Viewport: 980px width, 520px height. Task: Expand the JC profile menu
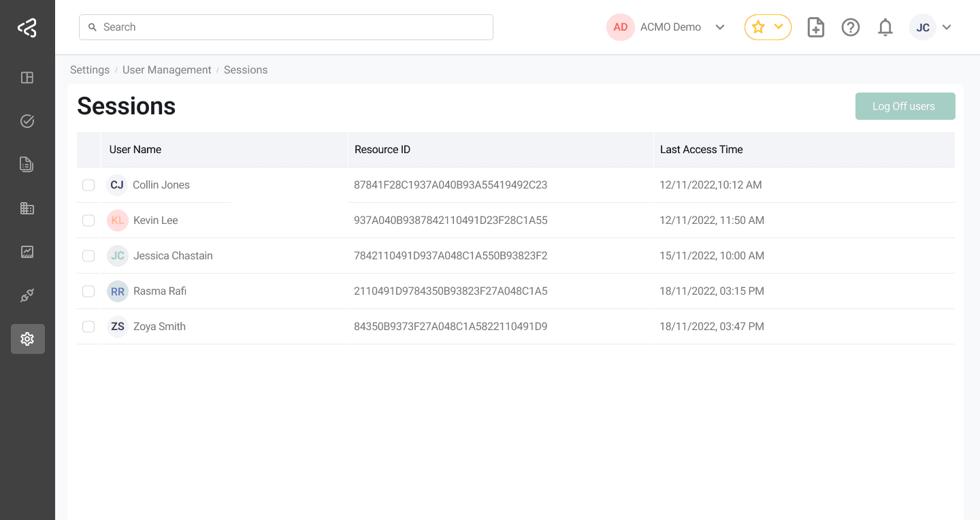pos(947,27)
